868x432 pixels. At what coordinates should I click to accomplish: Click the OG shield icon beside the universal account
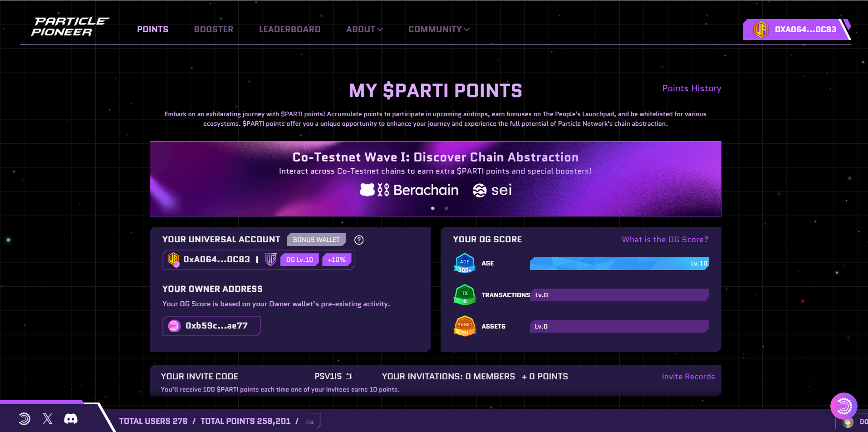(271, 260)
